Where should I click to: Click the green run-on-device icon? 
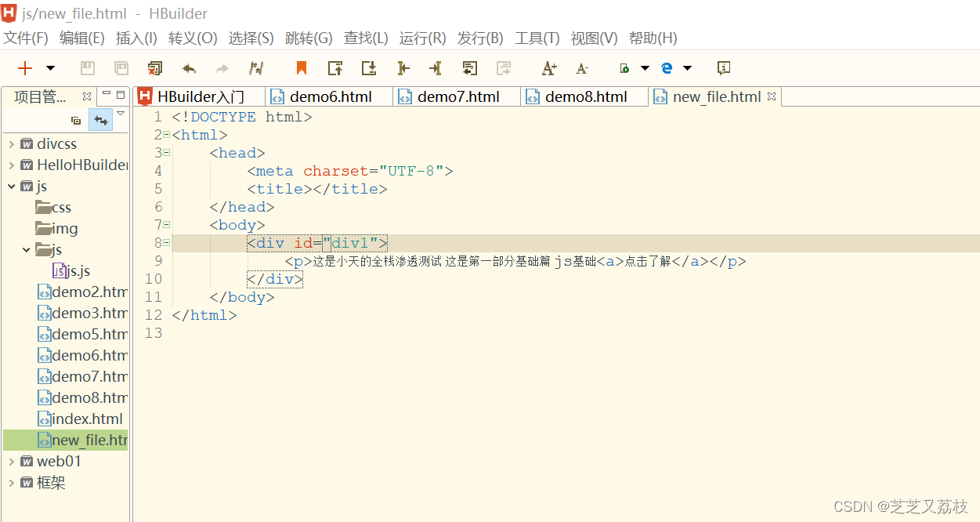(x=624, y=69)
